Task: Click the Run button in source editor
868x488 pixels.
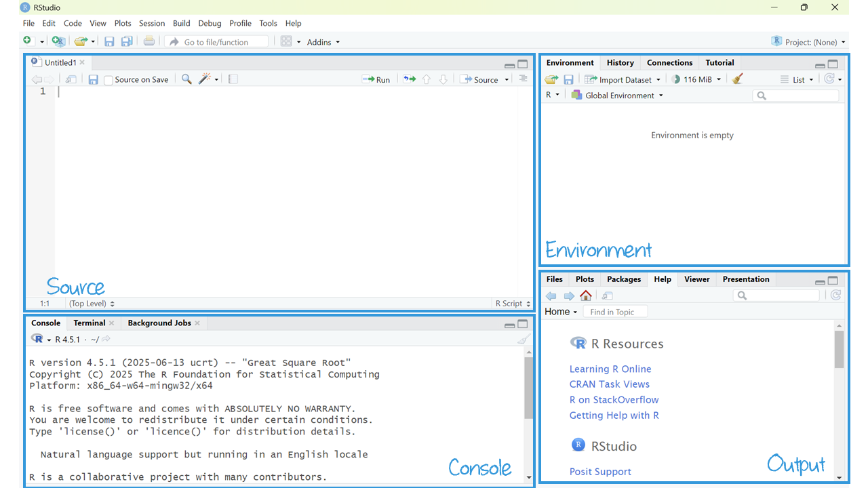Action: pyautogui.click(x=376, y=79)
